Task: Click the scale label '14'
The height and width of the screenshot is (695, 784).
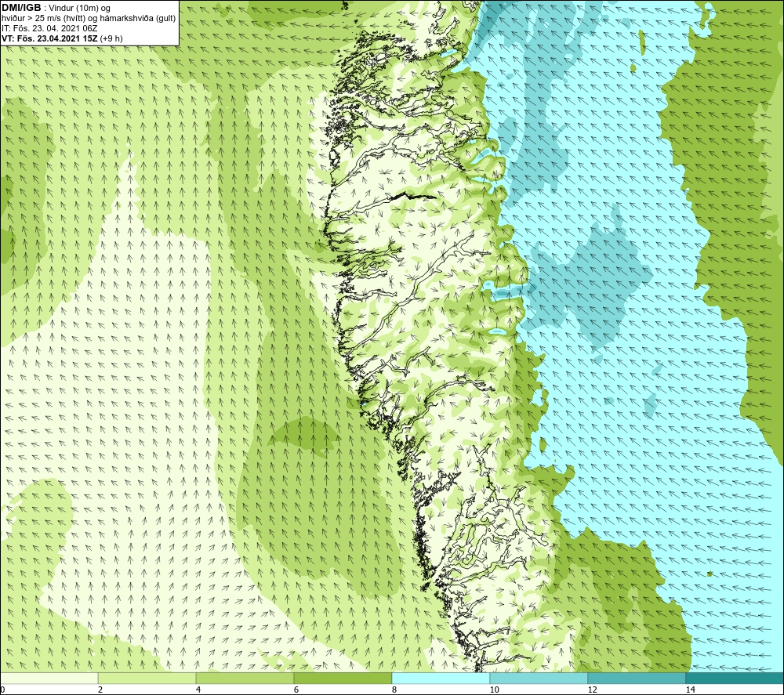Action: (x=690, y=690)
